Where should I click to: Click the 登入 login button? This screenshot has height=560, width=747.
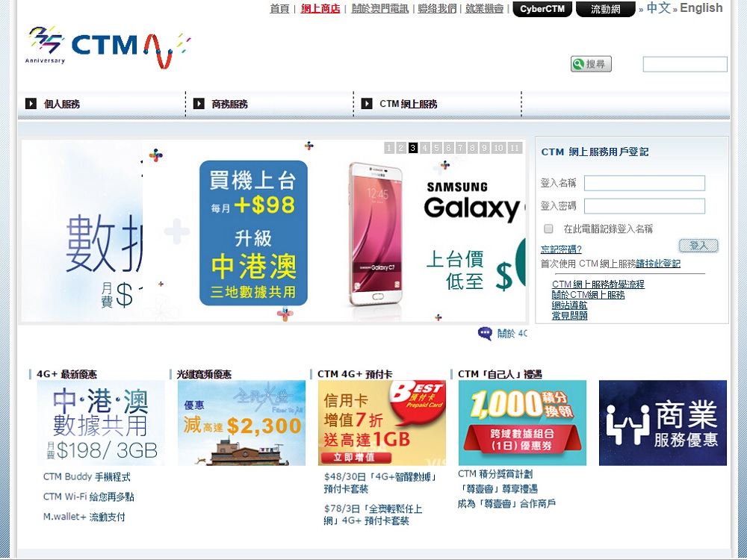(x=698, y=245)
